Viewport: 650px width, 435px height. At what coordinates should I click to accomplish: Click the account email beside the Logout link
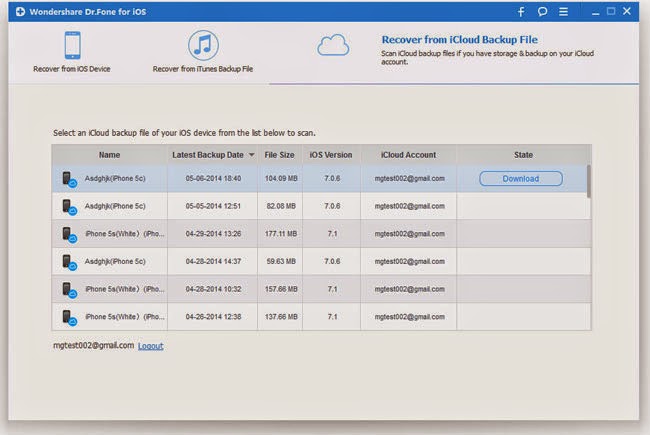point(93,345)
